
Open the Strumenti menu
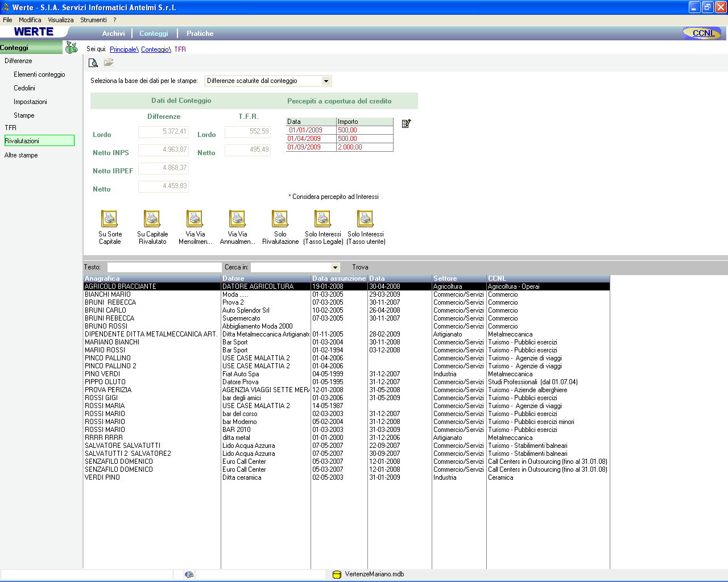point(93,20)
